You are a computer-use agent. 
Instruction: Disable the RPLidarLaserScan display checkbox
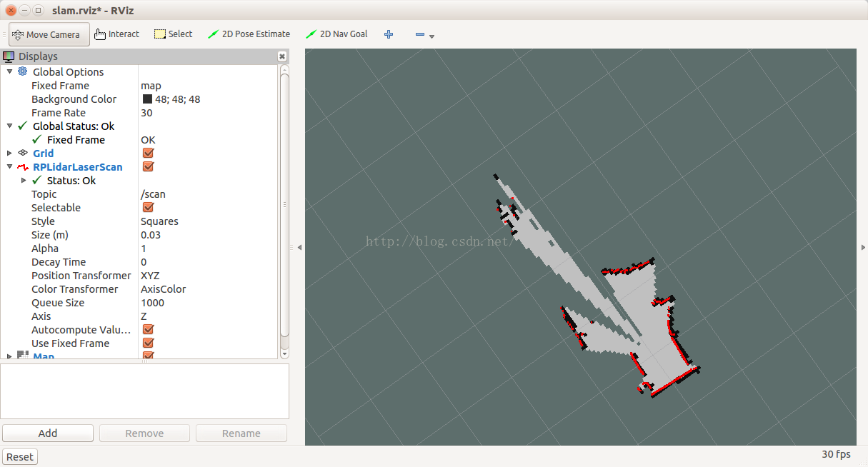coord(149,166)
